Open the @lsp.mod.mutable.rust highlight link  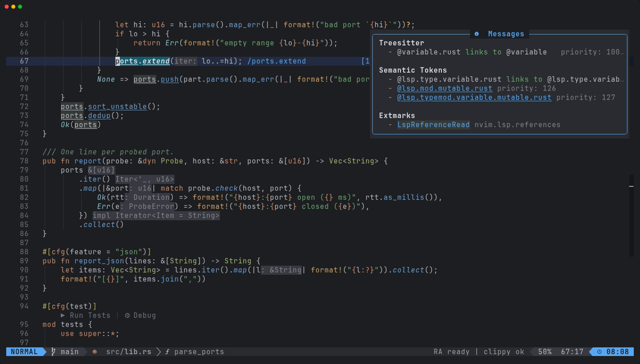coord(445,88)
